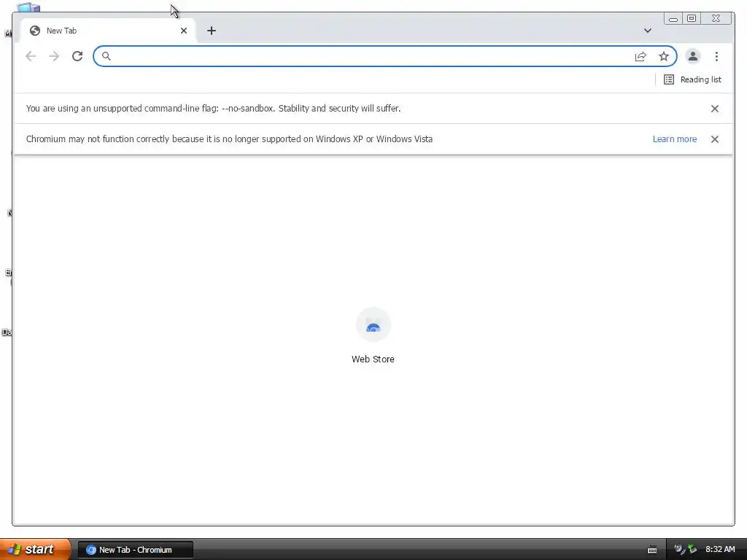Open the Chromium three-dot menu

click(x=716, y=56)
